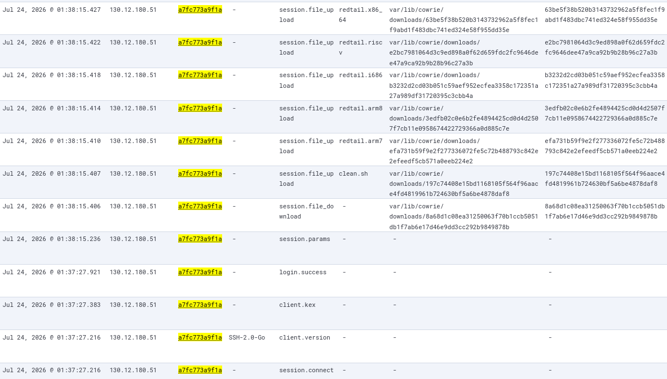This screenshot has height=379, width=667.
Task: Select the redtail.i686 filename cell
Action: coord(361,75)
